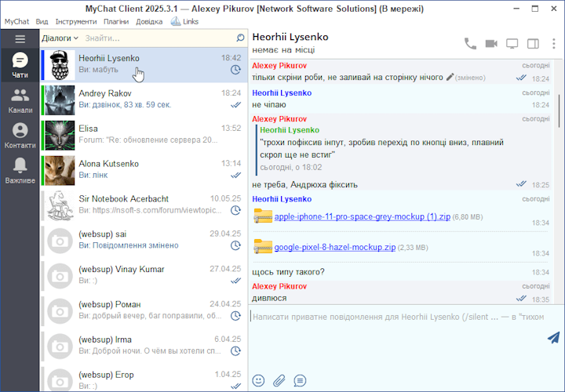Open dialog with (websup) Vinay Kumar

point(144,277)
